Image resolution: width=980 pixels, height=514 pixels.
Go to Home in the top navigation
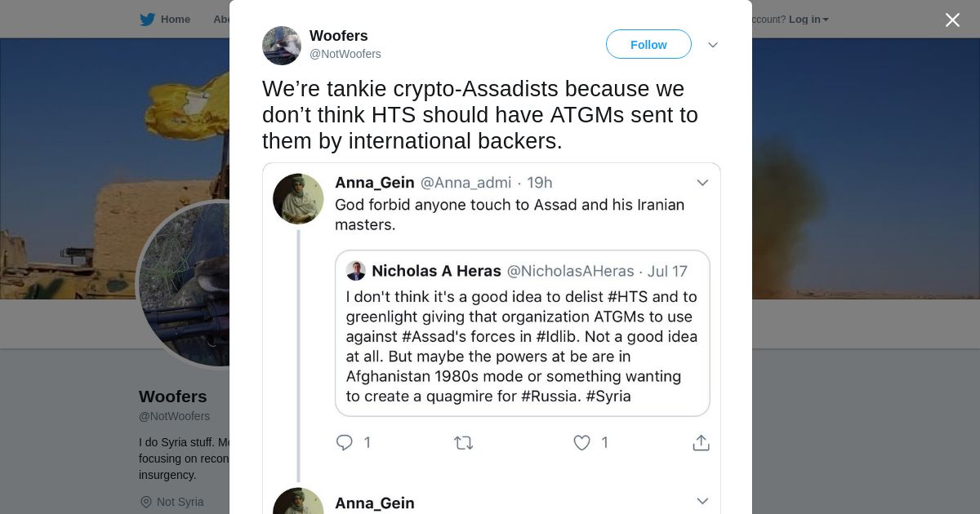click(175, 20)
